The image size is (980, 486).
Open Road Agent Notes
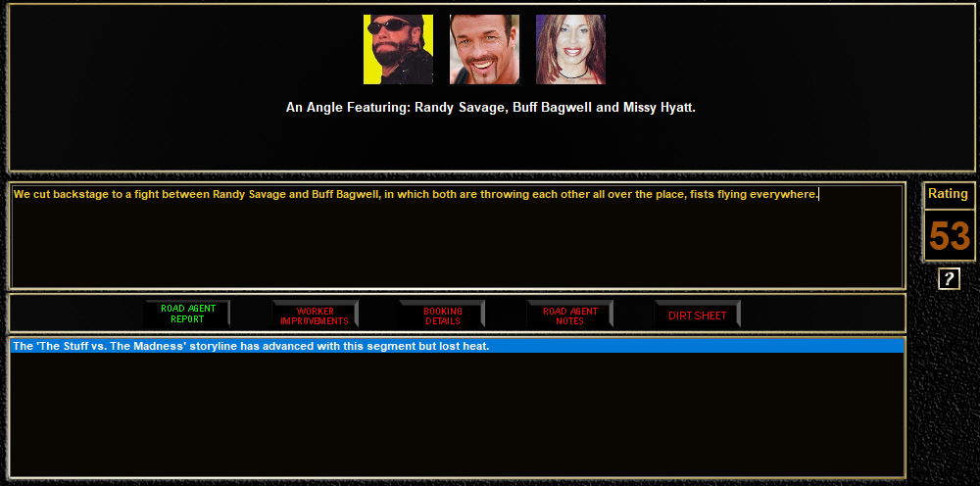(x=569, y=316)
